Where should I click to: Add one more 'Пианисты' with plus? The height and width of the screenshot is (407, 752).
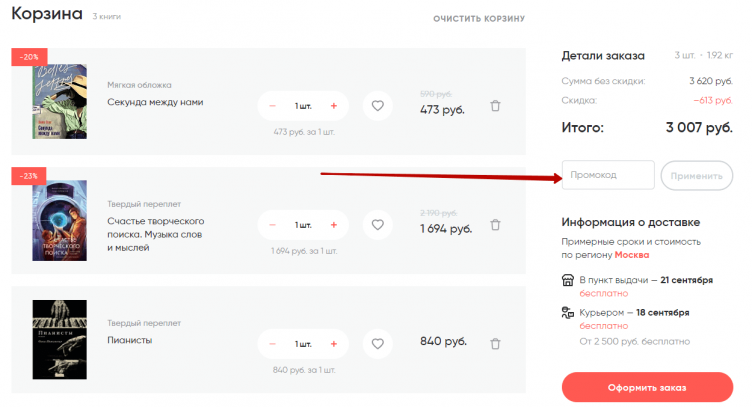(x=333, y=344)
